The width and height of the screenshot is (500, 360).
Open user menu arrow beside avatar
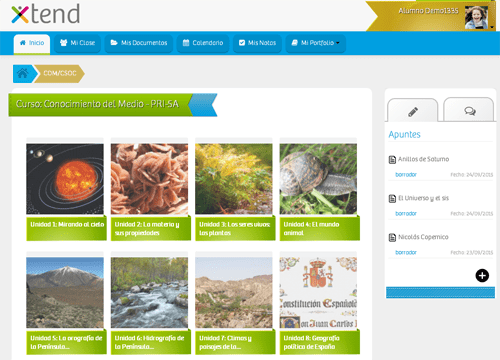pos(492,27)
